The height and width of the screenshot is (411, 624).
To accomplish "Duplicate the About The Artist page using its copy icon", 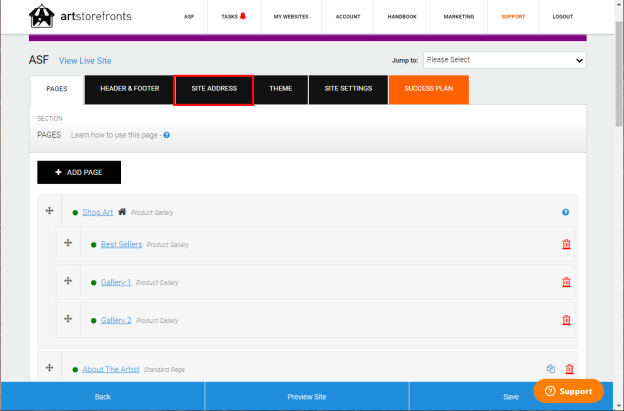I will 551,368.
